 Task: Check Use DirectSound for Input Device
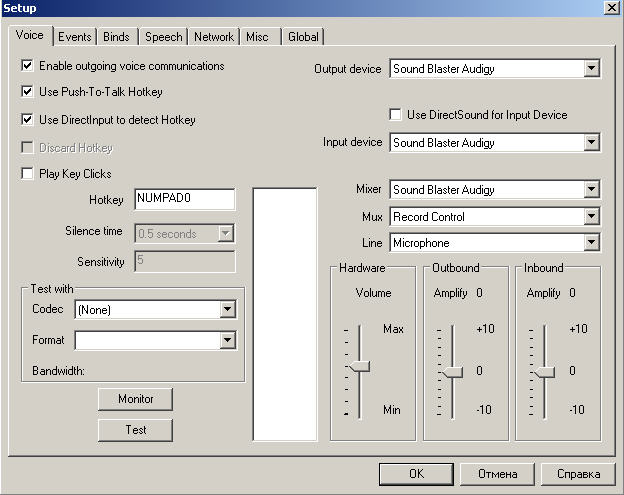click(x=396, y=115)
